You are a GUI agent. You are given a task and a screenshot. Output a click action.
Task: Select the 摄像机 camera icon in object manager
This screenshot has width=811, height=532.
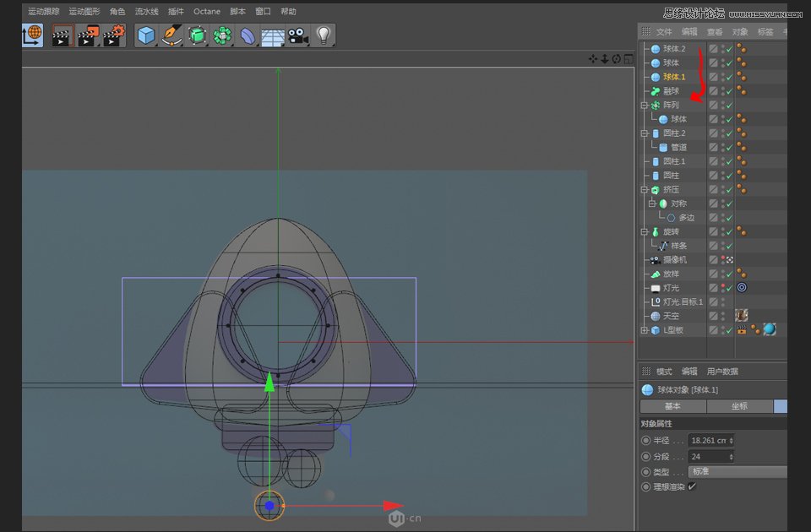(x=655, y=259)
